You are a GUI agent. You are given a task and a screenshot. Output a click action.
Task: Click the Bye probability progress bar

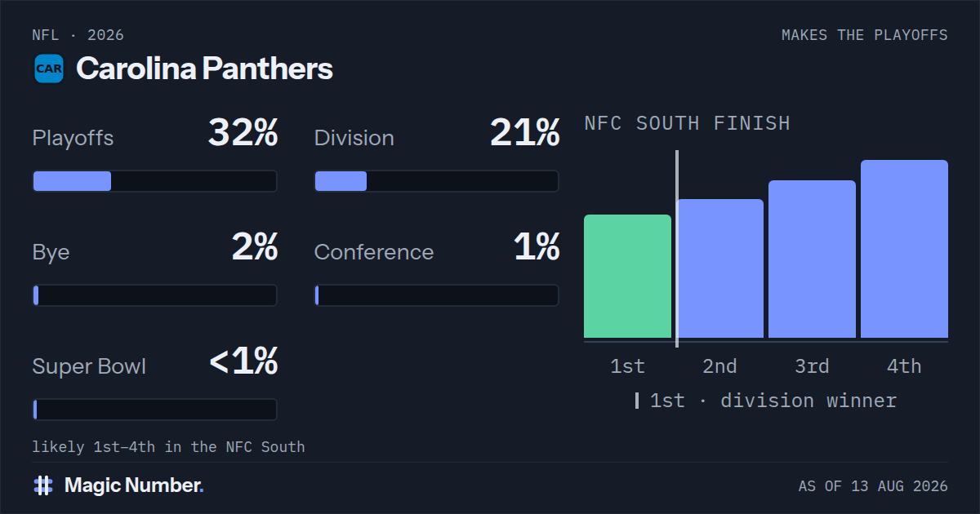click(154, 295)
